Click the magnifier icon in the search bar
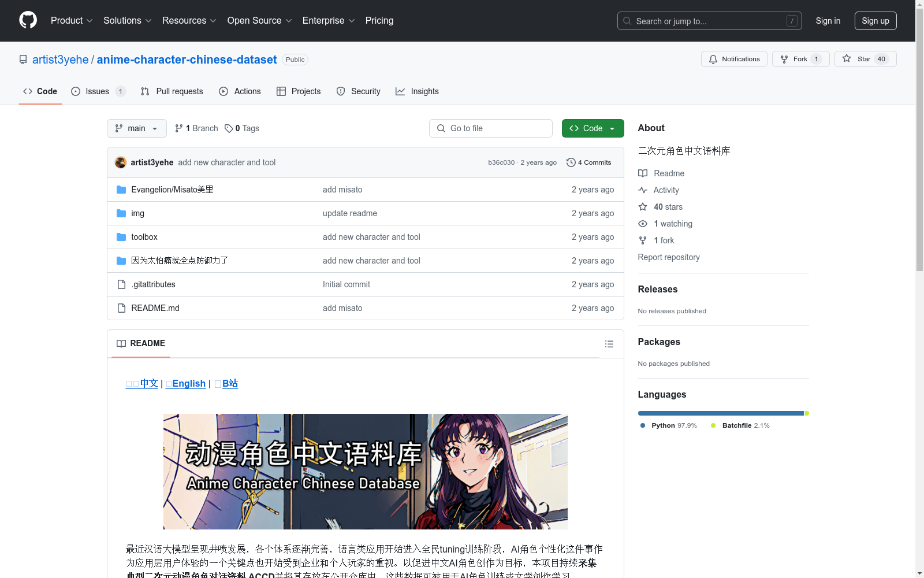 627,21
